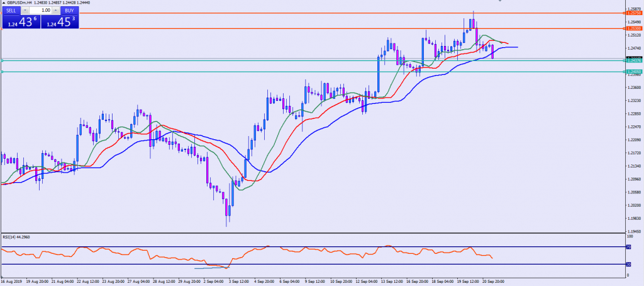This screenshot has width=644, height=286.
Task: Click the BUY button
Action: 69,11
